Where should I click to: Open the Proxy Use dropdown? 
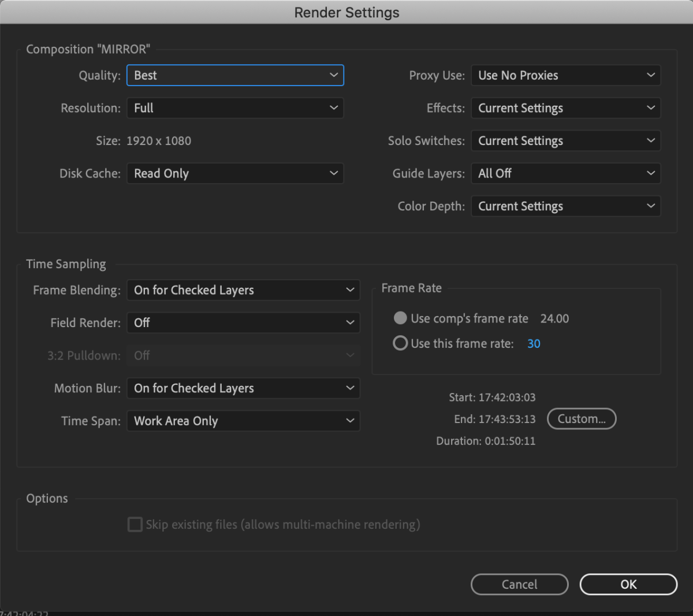[x=566, y=75]
